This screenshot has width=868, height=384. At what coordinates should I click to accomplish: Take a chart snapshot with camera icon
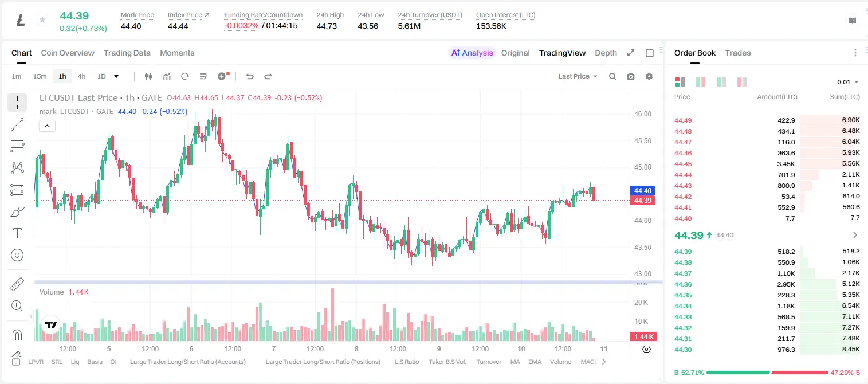click(631, 76)
